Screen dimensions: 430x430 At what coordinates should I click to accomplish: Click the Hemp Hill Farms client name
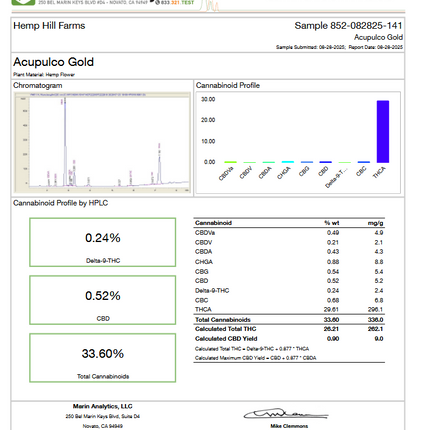pyautogui.click(x=49, y=26)
